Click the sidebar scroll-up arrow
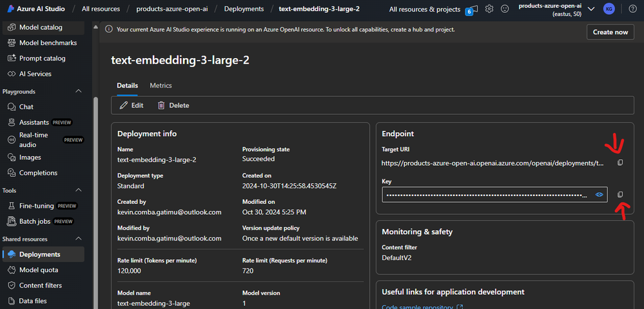This screenshot has width=644, height=309. coord(95,27)
